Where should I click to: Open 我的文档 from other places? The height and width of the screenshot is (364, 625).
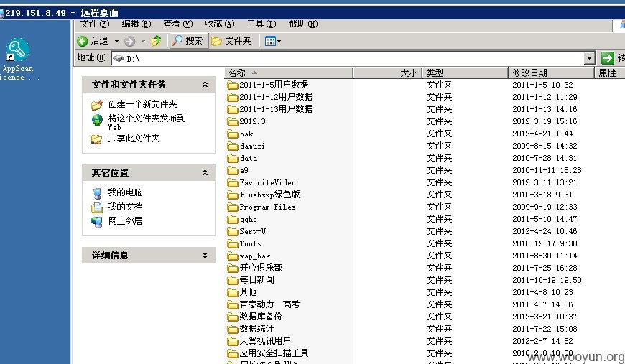point(125,207)
